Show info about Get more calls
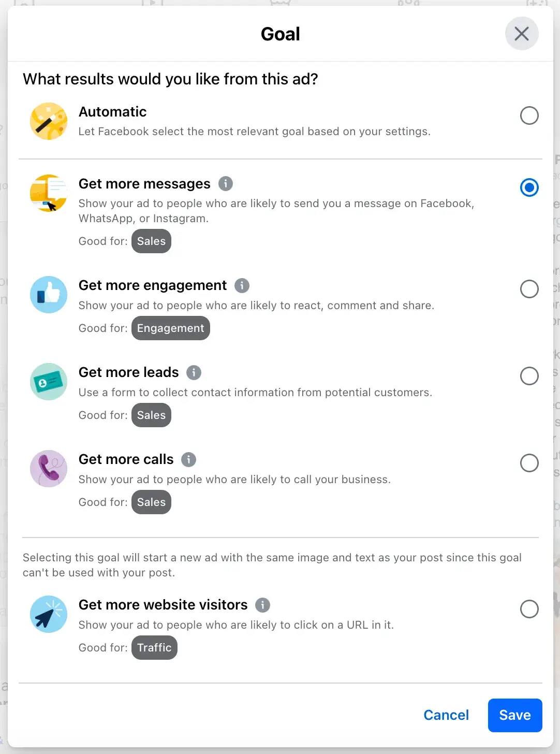This screenshot has width=560, height=754. pyautogui.click(x=188, y=459)
